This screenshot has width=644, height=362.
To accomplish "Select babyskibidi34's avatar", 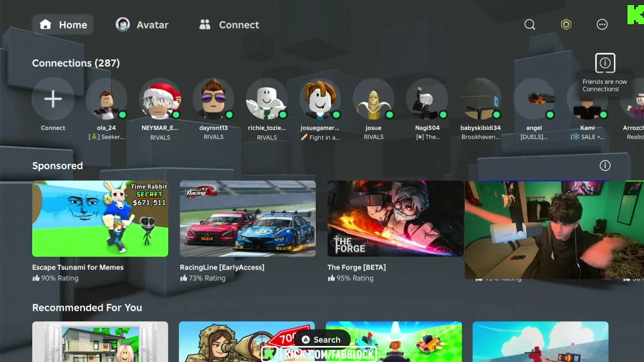I will [480, 99].
